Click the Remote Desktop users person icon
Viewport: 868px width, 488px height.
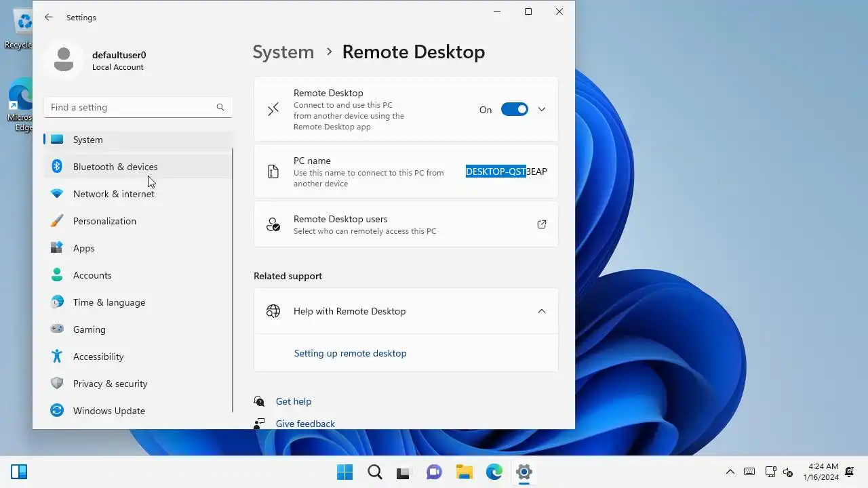click(x=273, y=224)
